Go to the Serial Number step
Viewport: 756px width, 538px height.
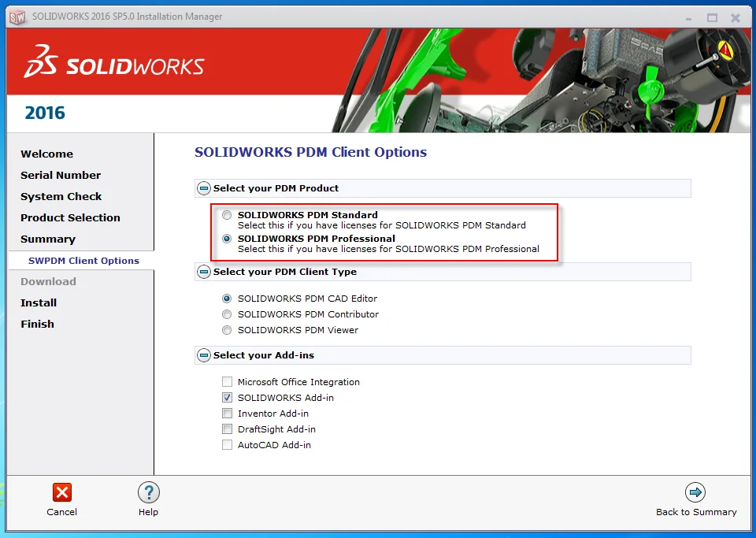pyautogui.click(x=61, y=176)
